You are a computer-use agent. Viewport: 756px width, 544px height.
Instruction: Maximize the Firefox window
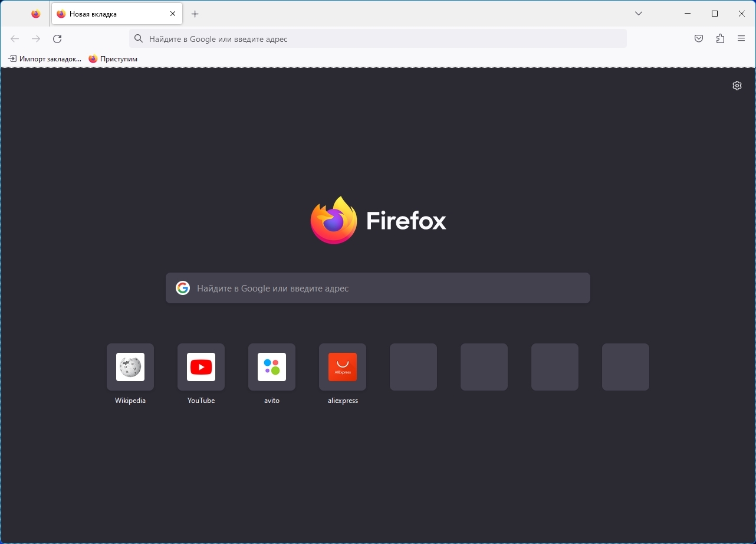[715, 14]
